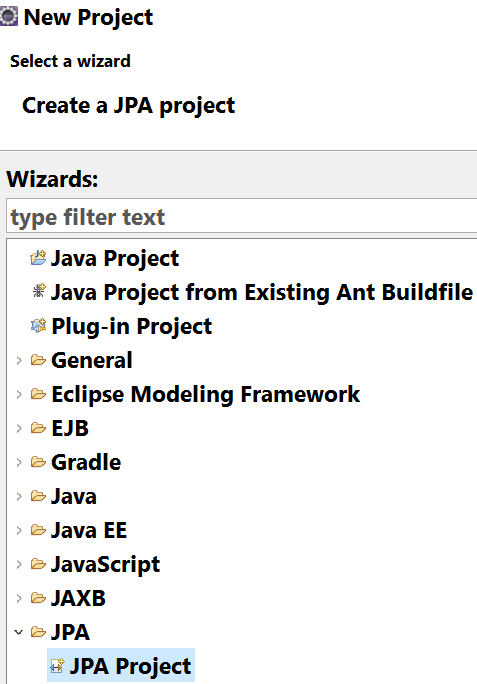Expand the Java EE category
The width and height of the screenshot is (477, 684).
click(x=19, y=530)
